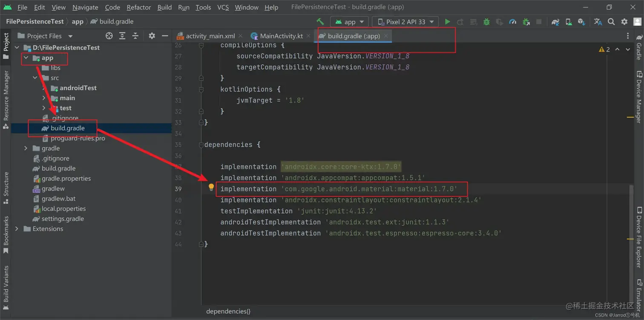This screenshot has height=320, width=644.
Task: Open the Navigate menu
Action: click(85, 7)
